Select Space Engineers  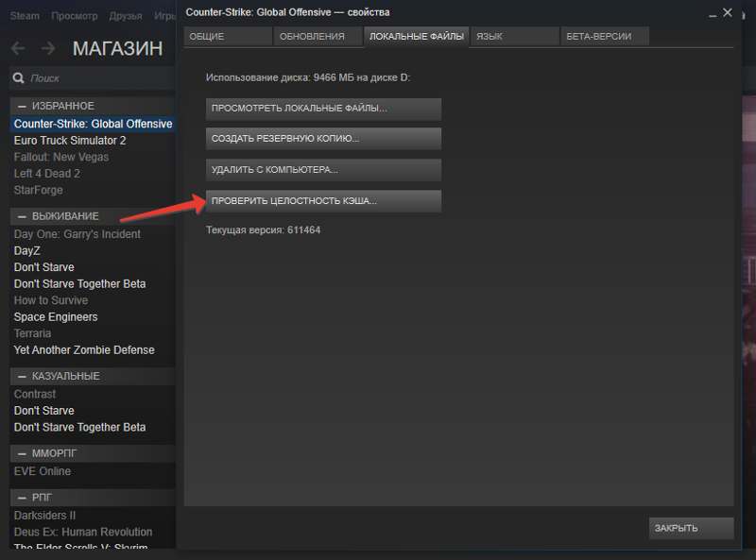click(56, 317)
